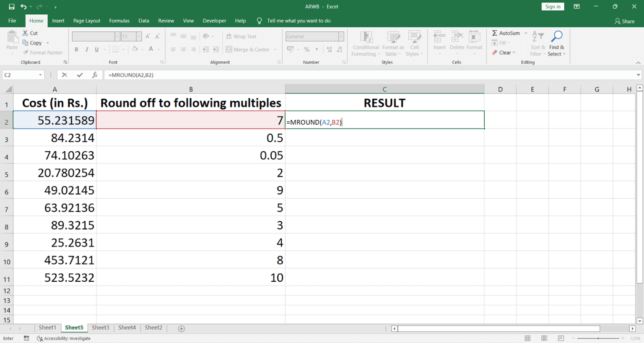Toggle italic formatting
This screenshot has width=644, height=343.
[87, 49]
